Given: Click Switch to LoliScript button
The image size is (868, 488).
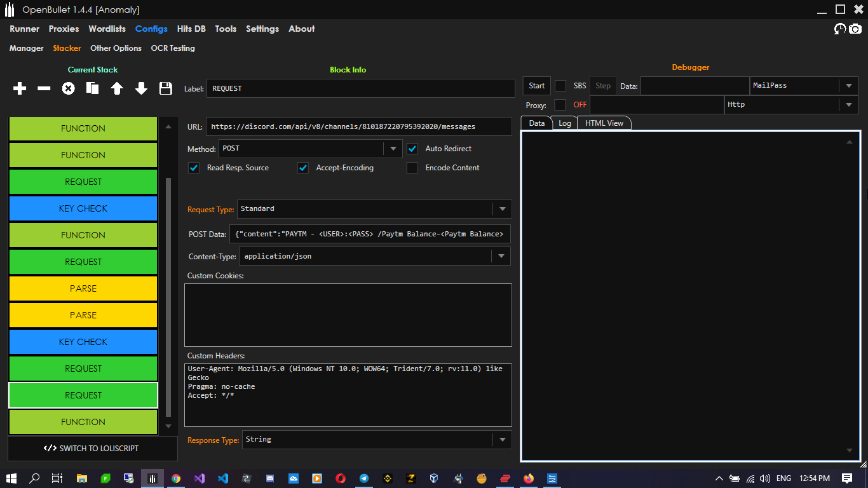Looking at the screenshot, I should (93, 448).
